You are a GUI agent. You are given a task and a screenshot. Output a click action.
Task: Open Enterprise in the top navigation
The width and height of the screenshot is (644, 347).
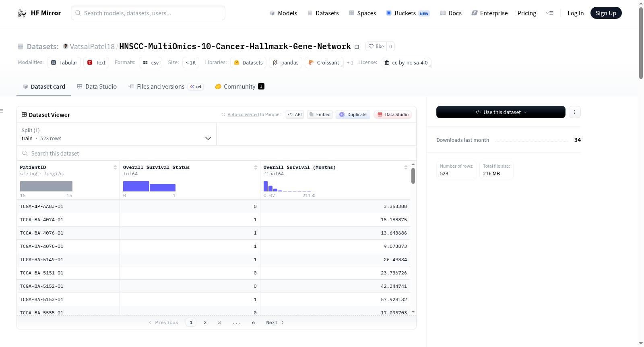[489, 13]
